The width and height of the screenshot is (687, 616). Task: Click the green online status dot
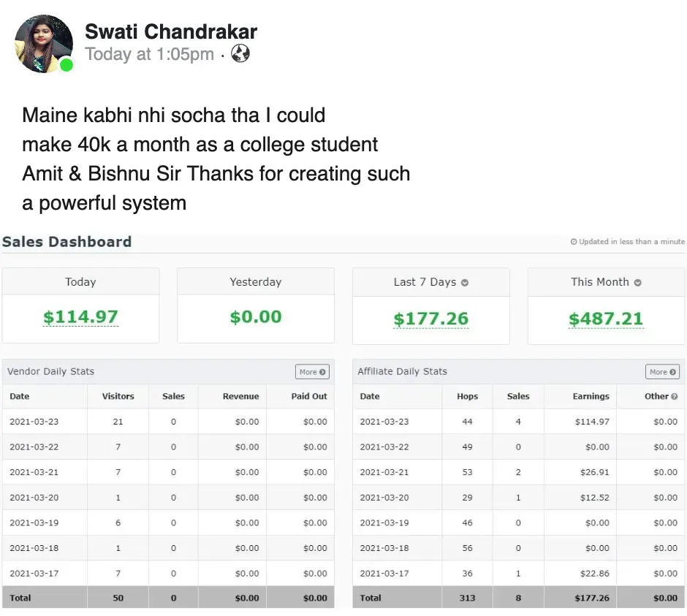coord(67,65)
